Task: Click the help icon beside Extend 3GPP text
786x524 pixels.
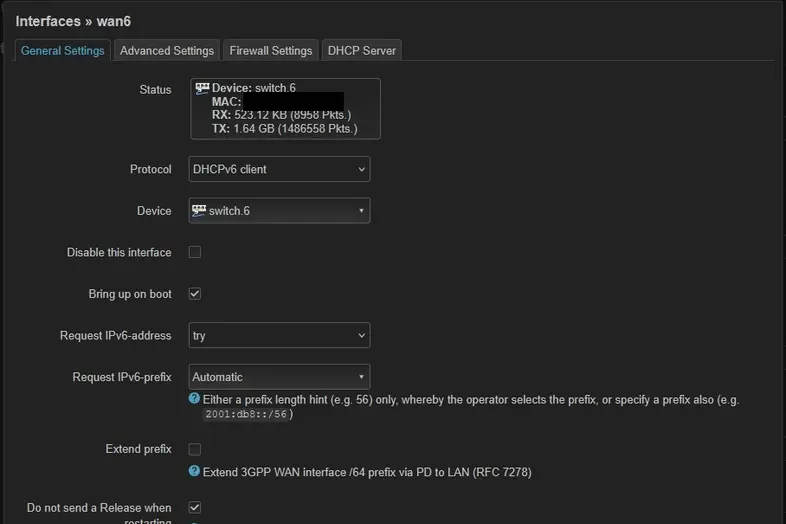Action: coord(194,471)
